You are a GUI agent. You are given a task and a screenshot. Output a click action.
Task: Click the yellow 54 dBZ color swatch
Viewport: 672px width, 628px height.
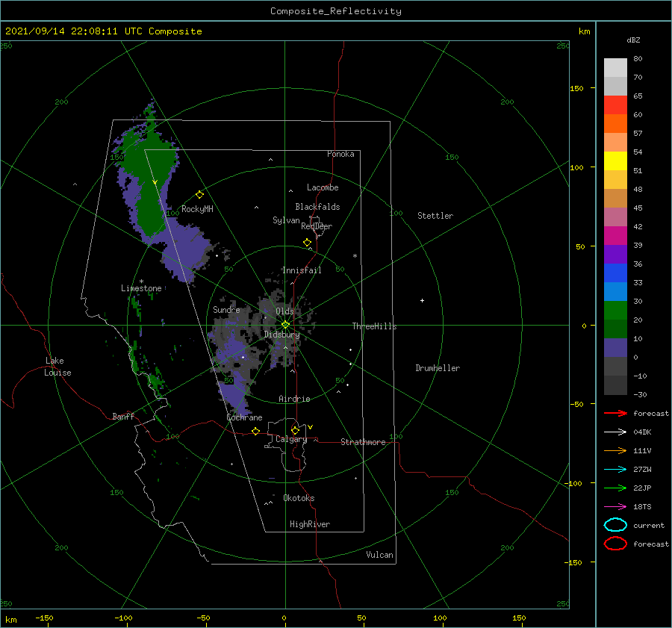point(615,161)
